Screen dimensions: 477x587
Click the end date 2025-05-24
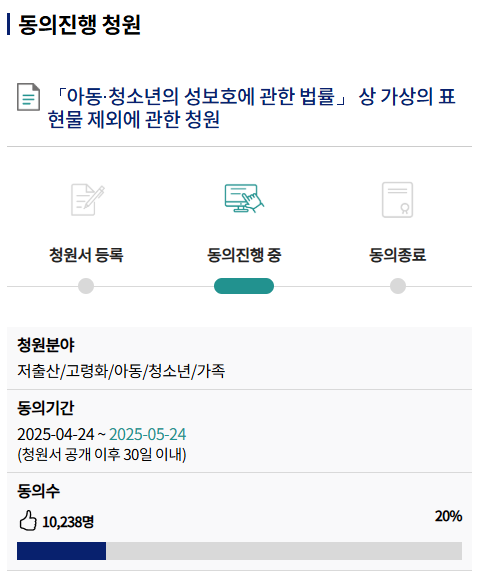pyautogui.click(x=148, y=434)
